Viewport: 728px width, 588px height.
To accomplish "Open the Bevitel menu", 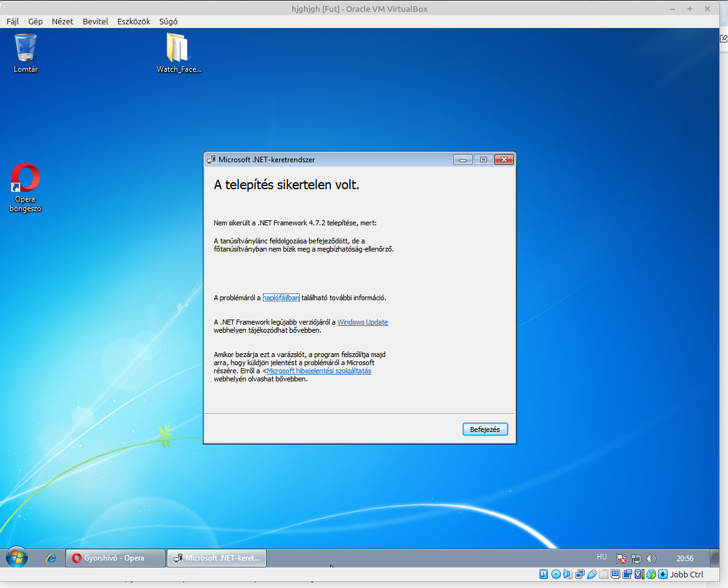I will 95,21.
